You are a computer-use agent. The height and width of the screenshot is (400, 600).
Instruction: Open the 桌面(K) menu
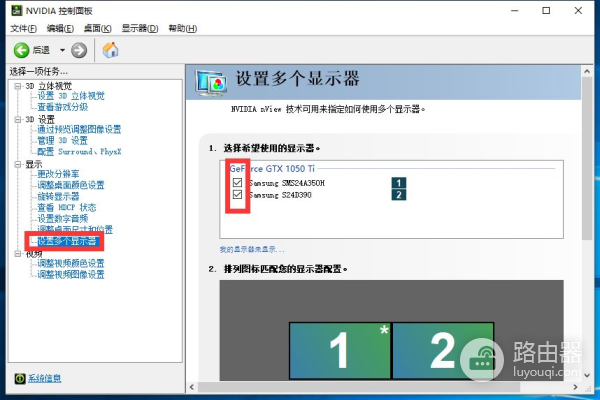click(98, 28)
